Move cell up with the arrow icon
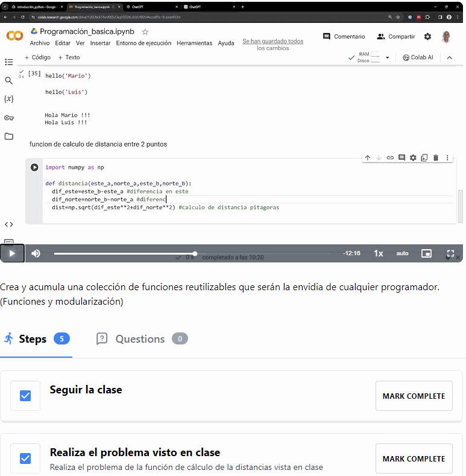 pyautogui.click(x=368, y=157)
